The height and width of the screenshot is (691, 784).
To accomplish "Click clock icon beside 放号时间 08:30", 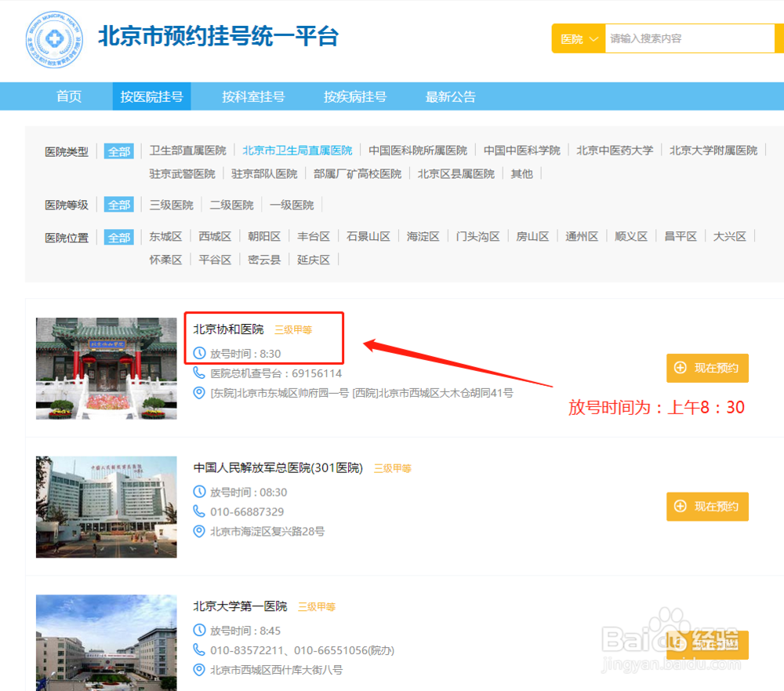I will (x=199, y=492).
